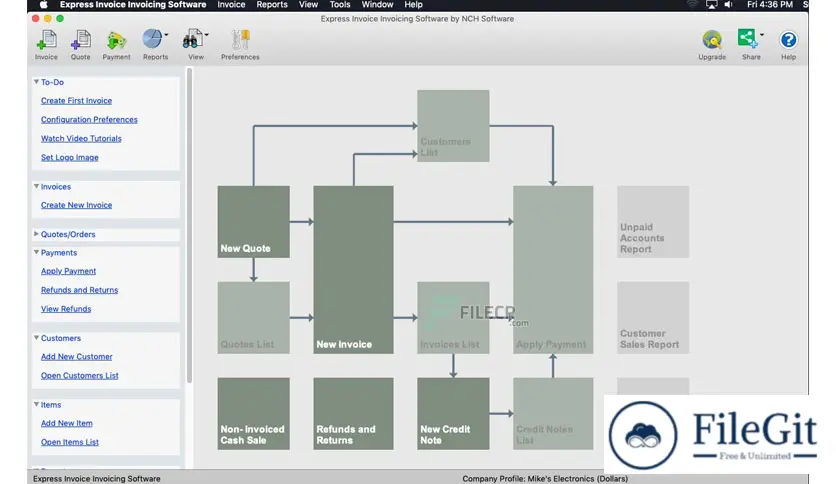The height and width of the screenshot is (484, 836).
Task: Open the Share toolbar dropdown arrow
Action: tap(762, 35)
